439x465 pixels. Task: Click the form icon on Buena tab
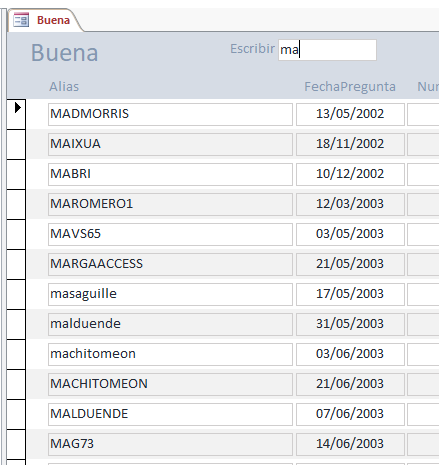21,20
